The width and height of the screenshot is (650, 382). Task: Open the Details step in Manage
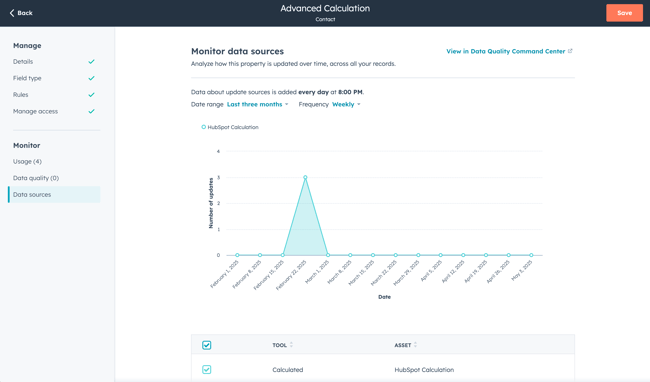[x=23, y=62]
